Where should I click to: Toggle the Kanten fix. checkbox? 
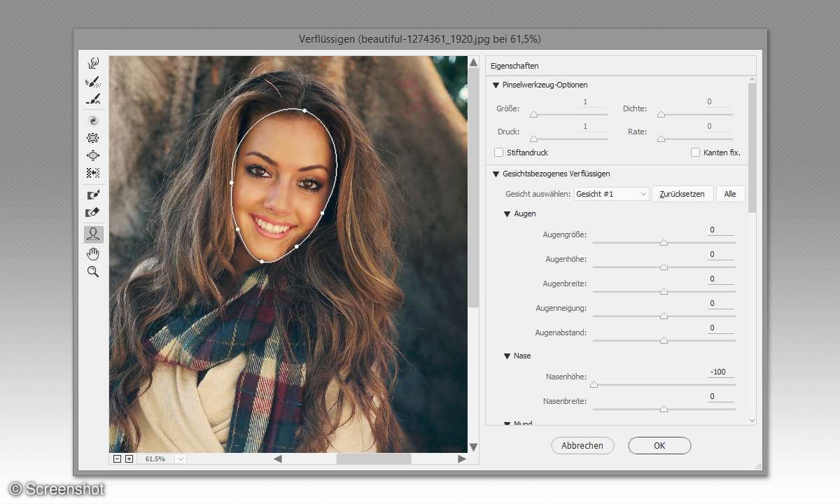pos(695,153)
